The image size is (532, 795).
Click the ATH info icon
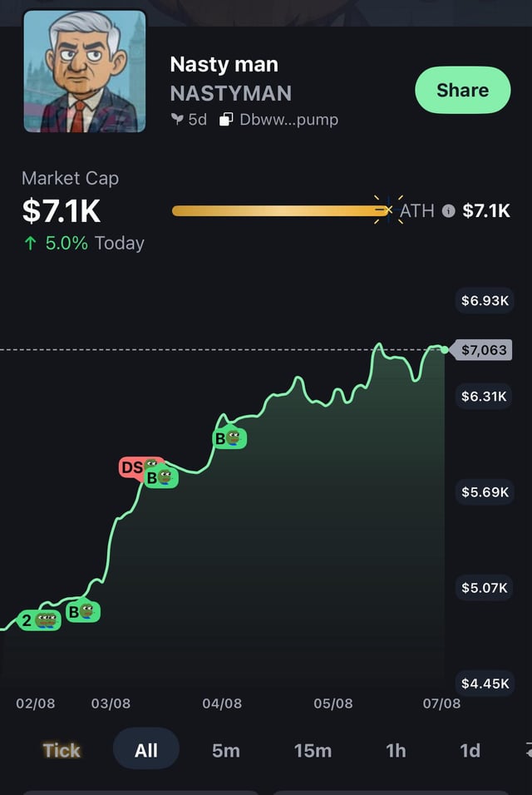point(449,211)
